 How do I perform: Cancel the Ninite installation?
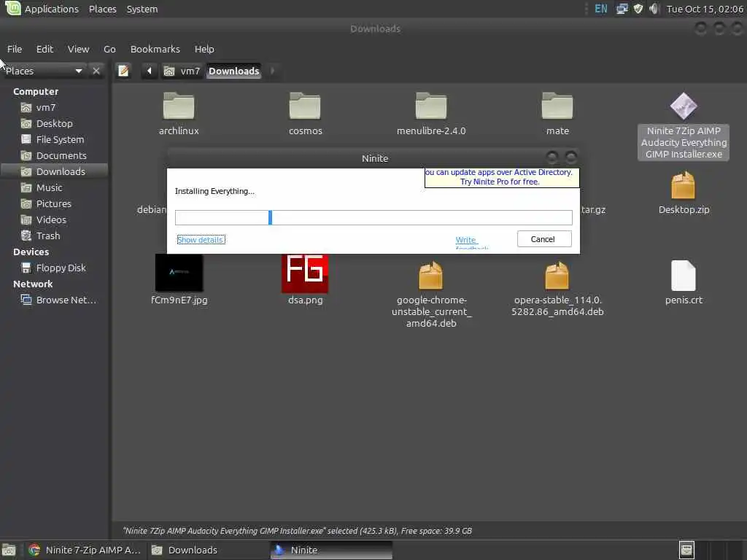(x=544, y=239)
